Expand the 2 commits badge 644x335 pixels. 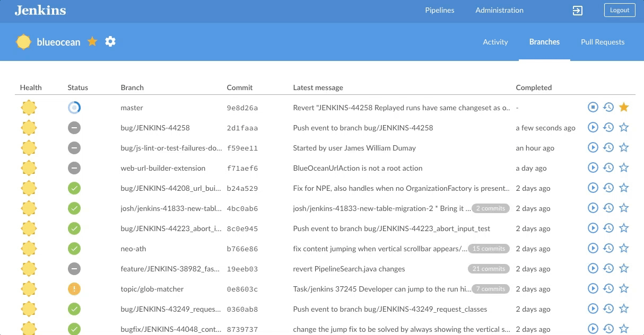pos(491,208)
